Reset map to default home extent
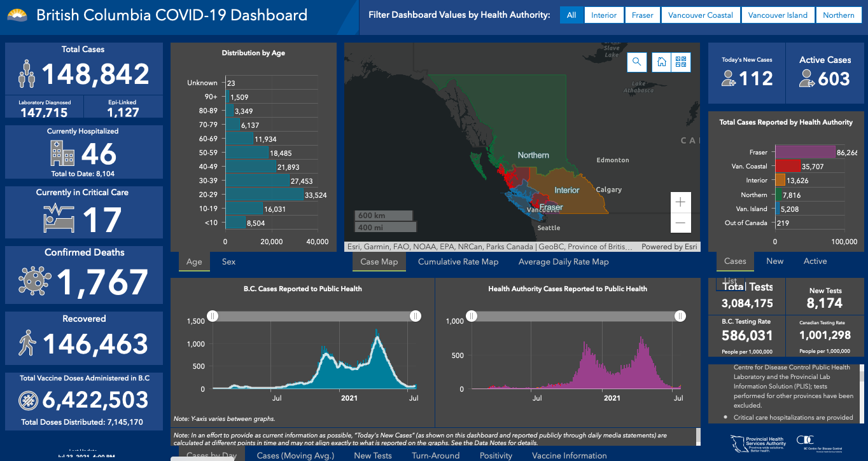The image size is (868, 461). click(x=662, y=62)
